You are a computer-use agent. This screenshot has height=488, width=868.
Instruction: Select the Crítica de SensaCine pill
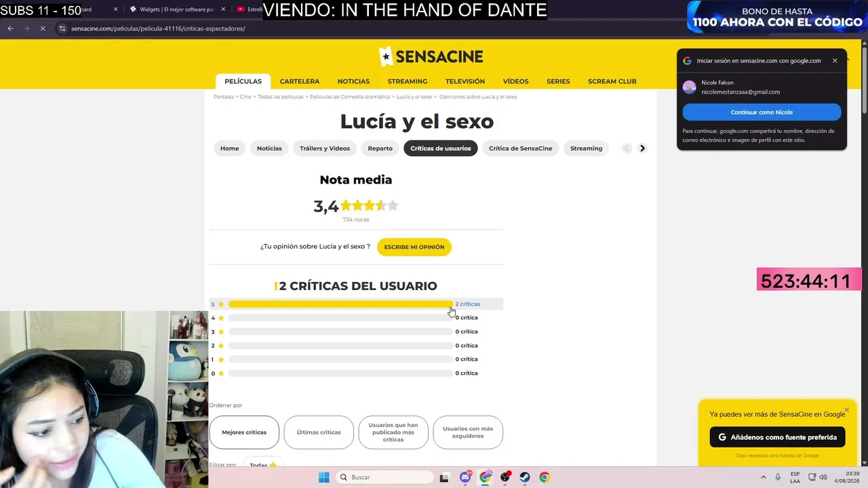coord(521,148)
